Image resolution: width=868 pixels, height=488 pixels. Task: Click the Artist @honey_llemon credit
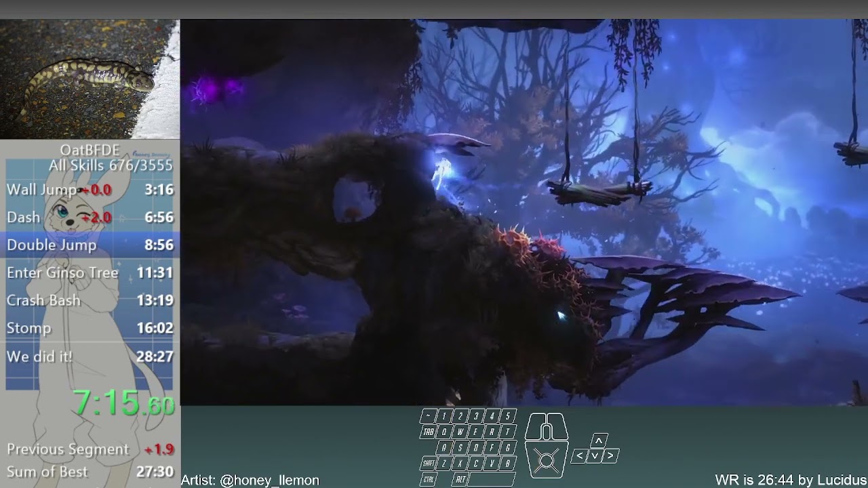point(250,480)
